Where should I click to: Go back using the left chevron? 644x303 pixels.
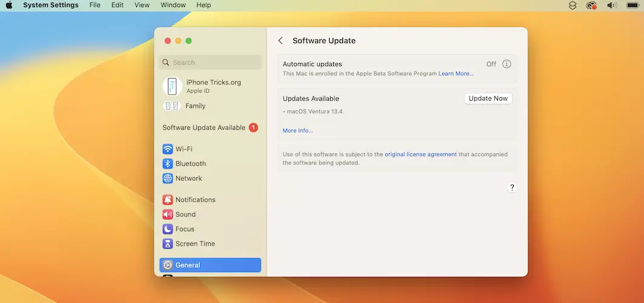281,41
